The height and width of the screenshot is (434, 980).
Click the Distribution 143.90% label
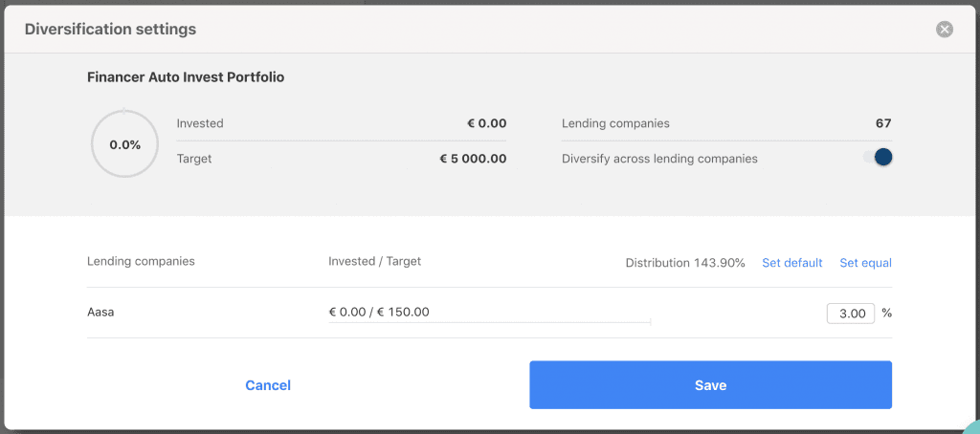[x=684, y=263]
